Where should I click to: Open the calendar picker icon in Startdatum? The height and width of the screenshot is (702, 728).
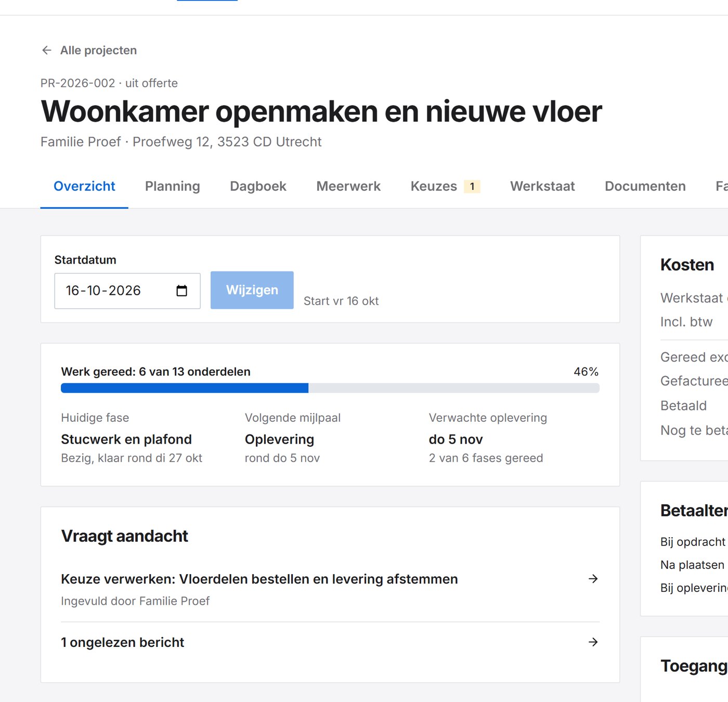point(181,291)
